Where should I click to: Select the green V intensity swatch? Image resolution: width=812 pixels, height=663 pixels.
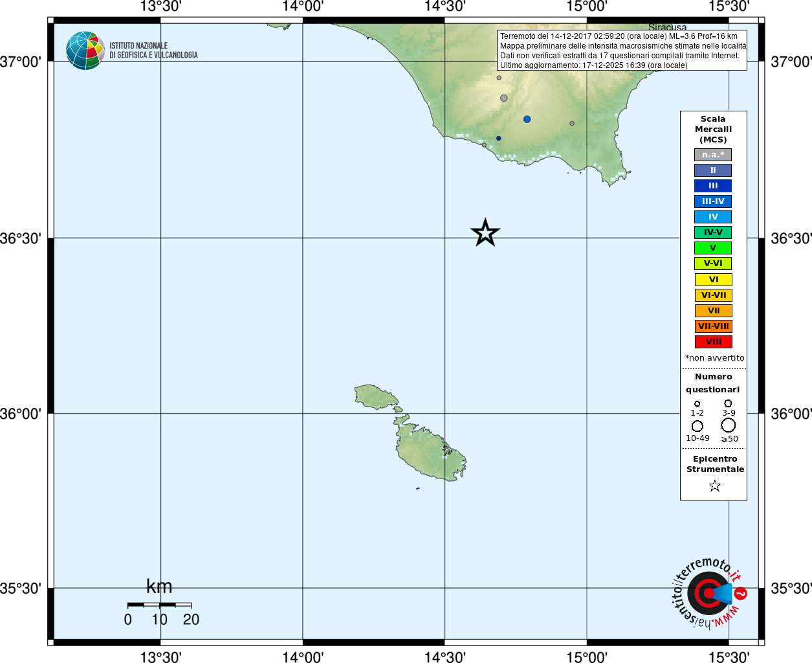pos(713,248)
